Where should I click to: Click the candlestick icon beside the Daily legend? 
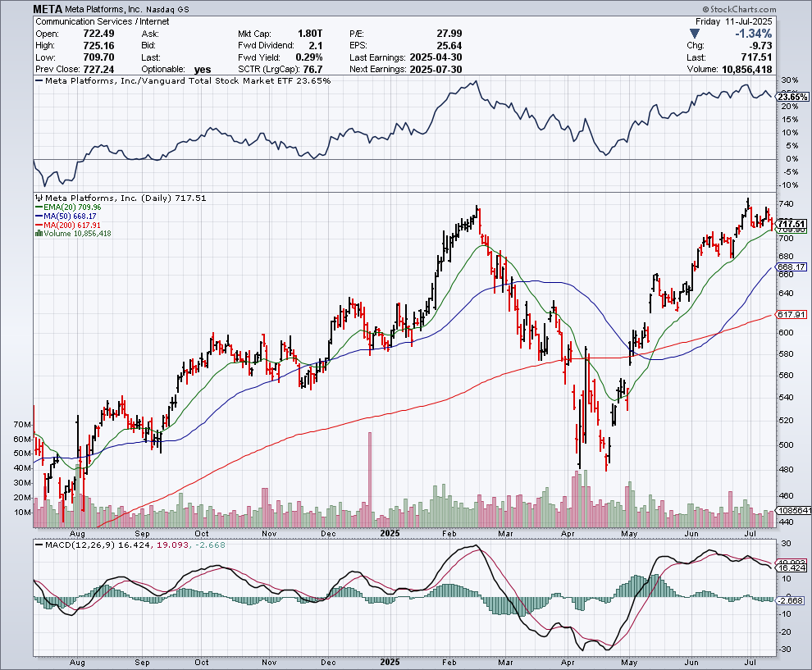[39, 198]
